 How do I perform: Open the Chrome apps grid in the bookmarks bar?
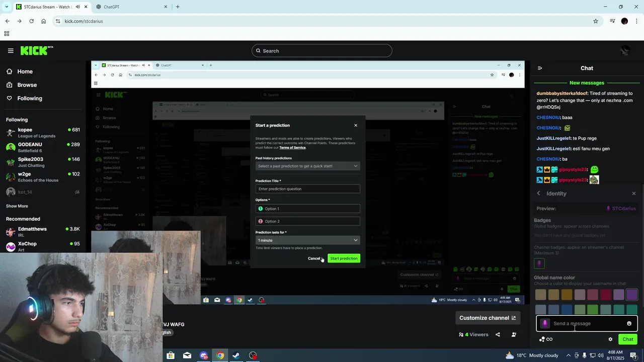coord(7,34)
